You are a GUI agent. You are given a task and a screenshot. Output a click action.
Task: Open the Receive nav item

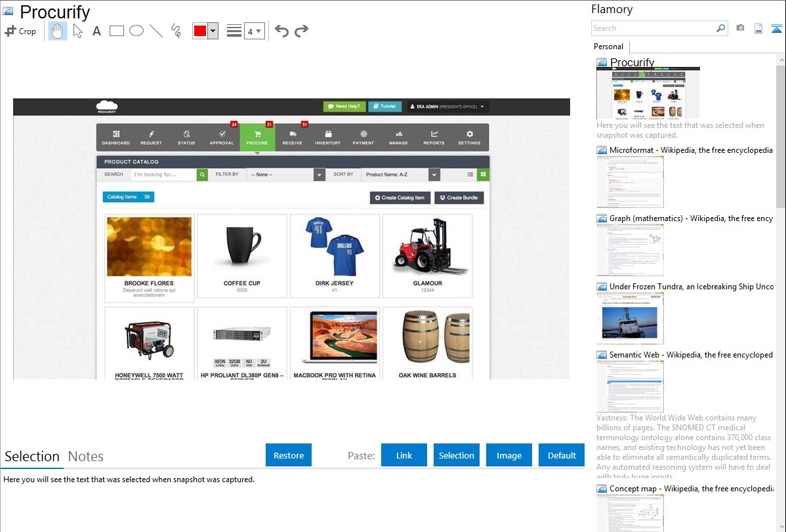(x=292, y=137)
